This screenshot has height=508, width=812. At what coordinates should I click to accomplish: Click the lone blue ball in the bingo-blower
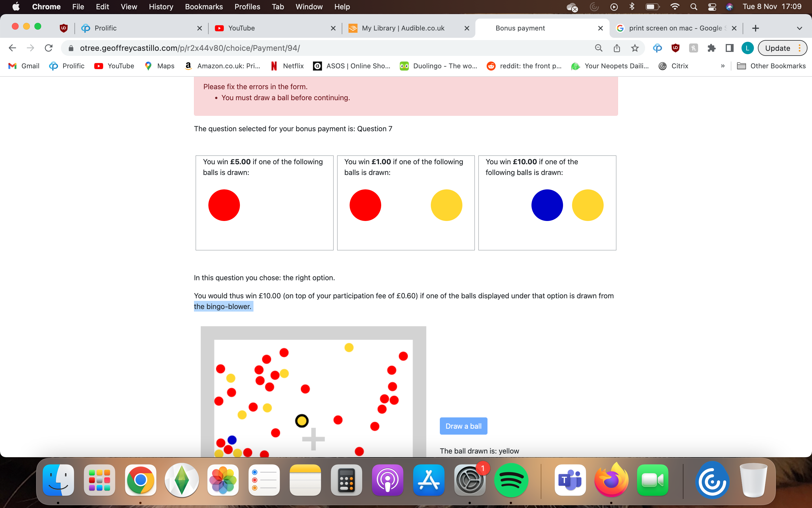point(232,440)
